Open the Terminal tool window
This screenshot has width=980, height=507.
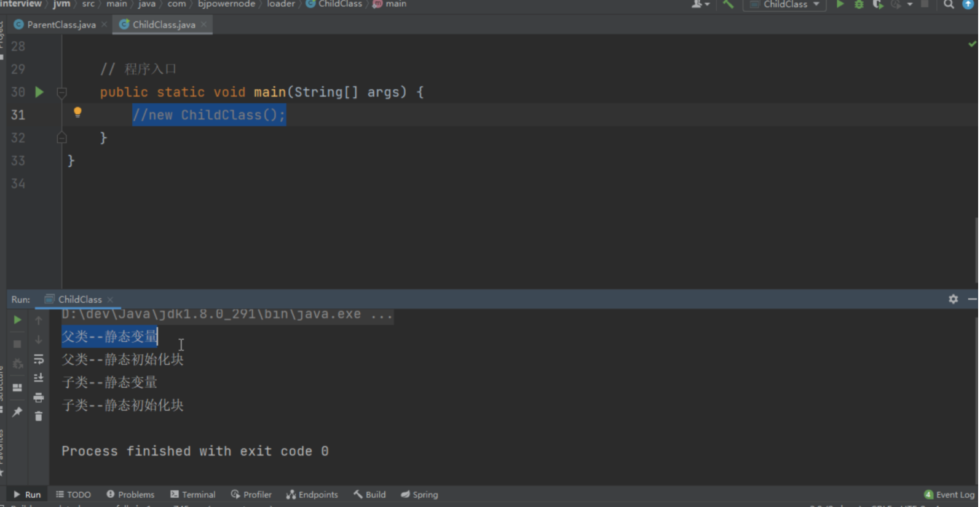[x=192, y=494]
